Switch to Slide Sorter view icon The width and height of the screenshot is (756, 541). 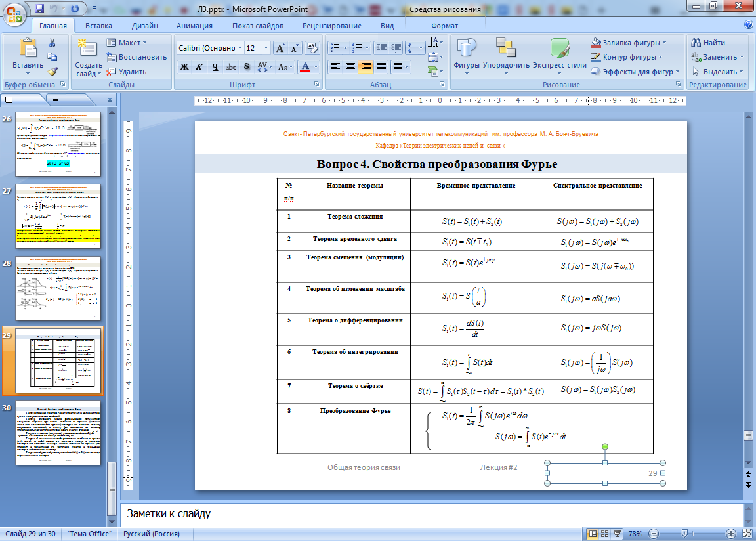point(606,534)
